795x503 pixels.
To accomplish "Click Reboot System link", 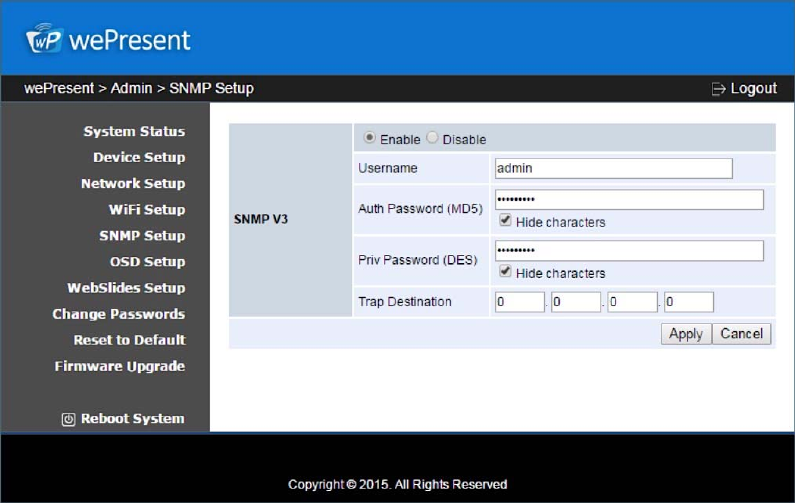I will tap(133, 419).
